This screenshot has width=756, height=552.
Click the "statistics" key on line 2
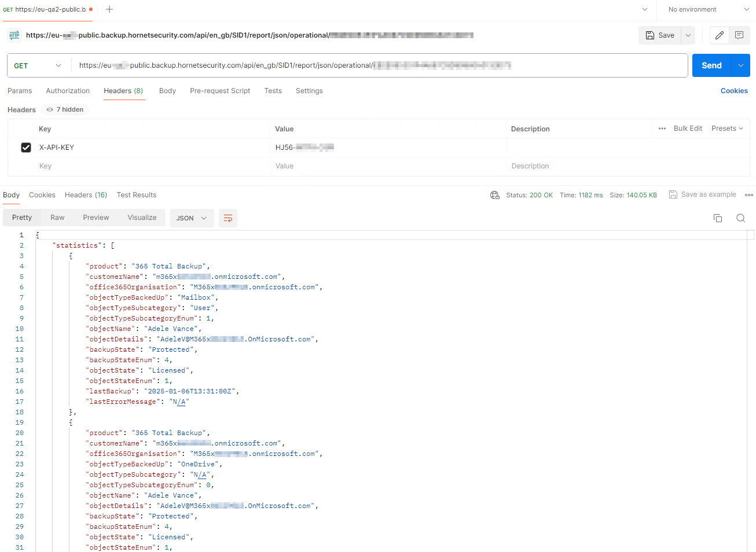78,245
